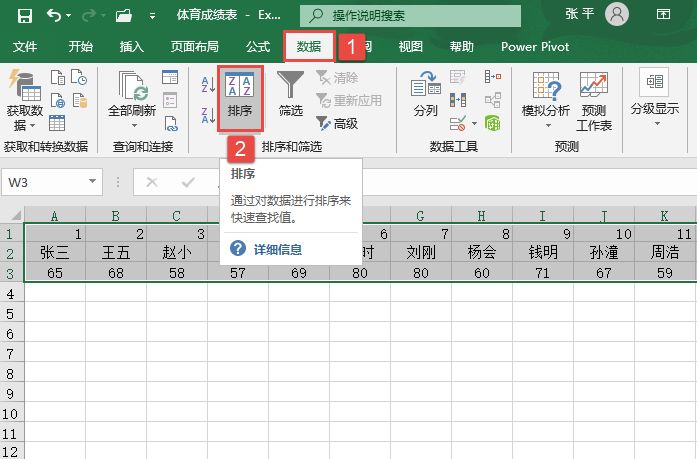This screenshot has height=459, width=697.
Task: Click the Save icon in title bar
Action: 24,16
